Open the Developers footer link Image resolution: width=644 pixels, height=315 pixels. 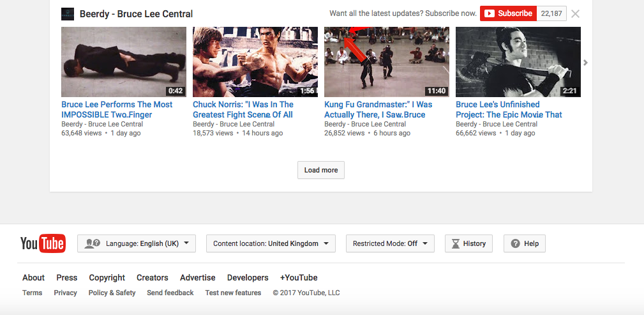pos(248,277)
